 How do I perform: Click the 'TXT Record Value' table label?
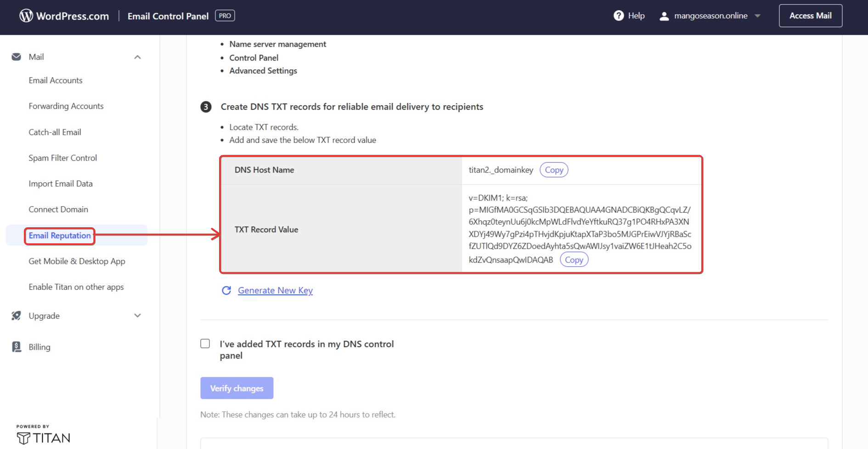[x=266, y=230]
